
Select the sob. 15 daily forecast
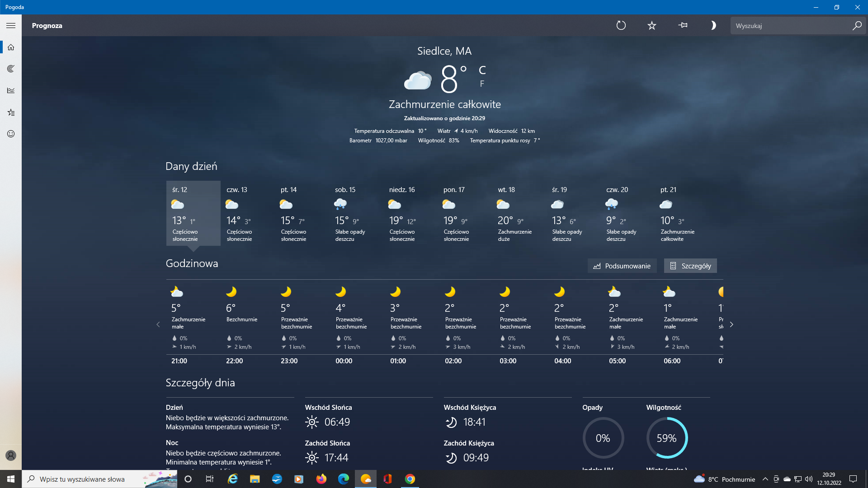point(356,213)
